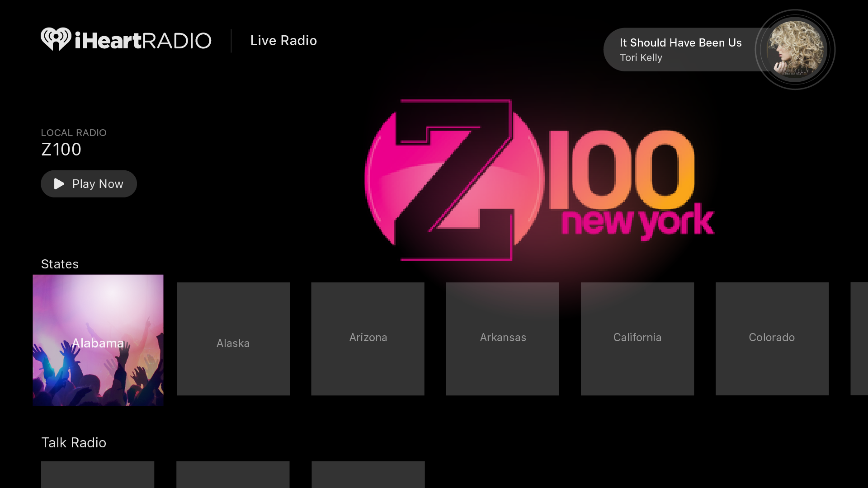The width and height of the screenshot is (868, 488).
Task: Click the Talk Radio section heading
Action: point(74,443)
